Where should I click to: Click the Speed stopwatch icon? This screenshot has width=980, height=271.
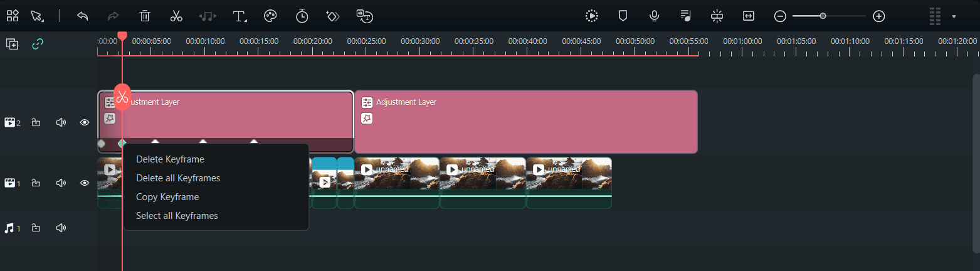302,16
